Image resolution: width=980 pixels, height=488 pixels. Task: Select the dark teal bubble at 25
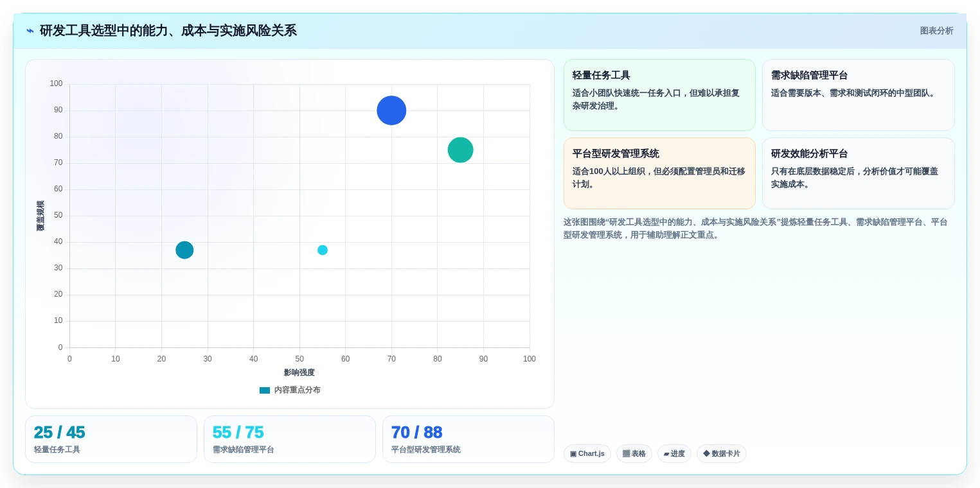(184, 250)
